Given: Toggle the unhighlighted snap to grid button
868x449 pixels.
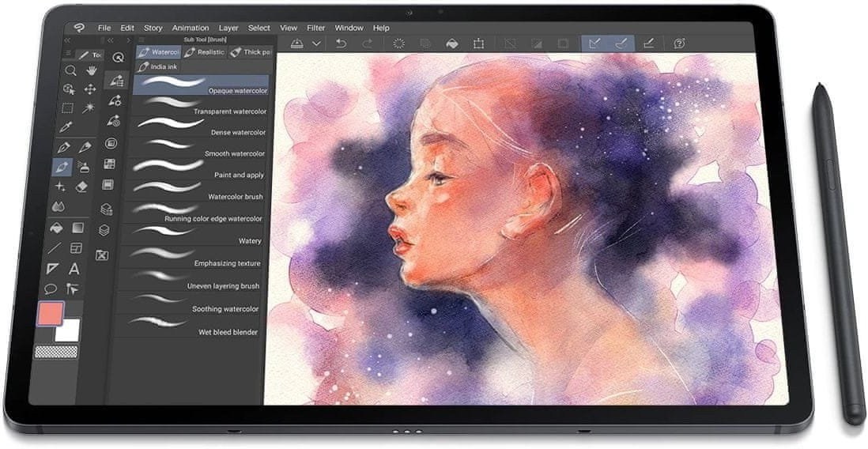Looking at the screenshot, I should (648, 43).
